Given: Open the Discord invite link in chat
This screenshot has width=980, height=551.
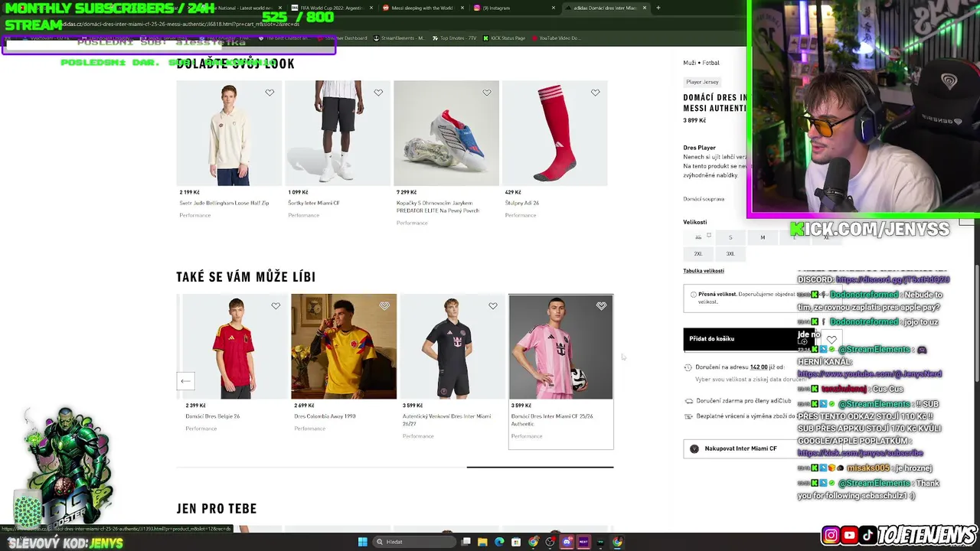Looking at the screenshot, I should click(893, 279).
